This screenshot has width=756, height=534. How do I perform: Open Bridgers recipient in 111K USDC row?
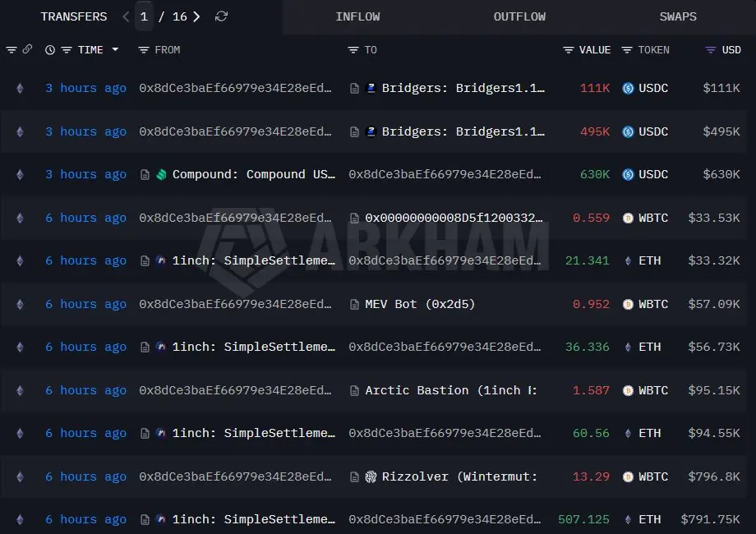coord(463,88)
